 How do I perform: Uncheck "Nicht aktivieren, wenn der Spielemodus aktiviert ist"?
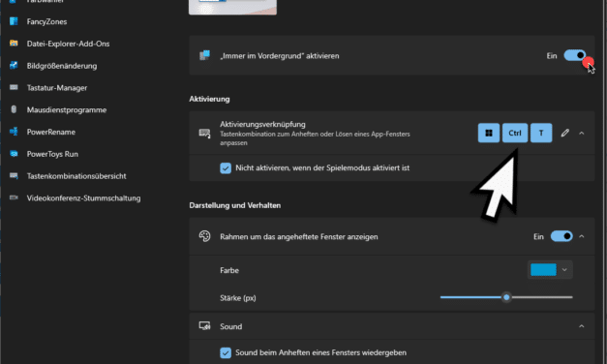point(226,168)
